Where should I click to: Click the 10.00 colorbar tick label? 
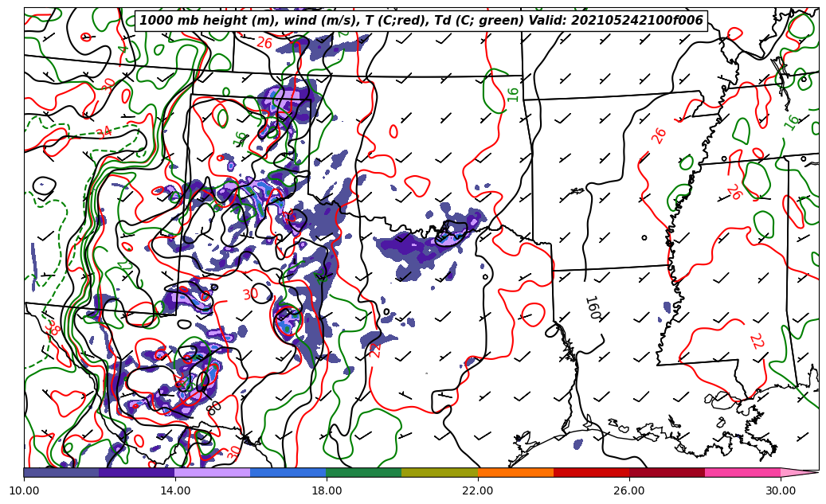pyautogui.click(x=24, y=490)
